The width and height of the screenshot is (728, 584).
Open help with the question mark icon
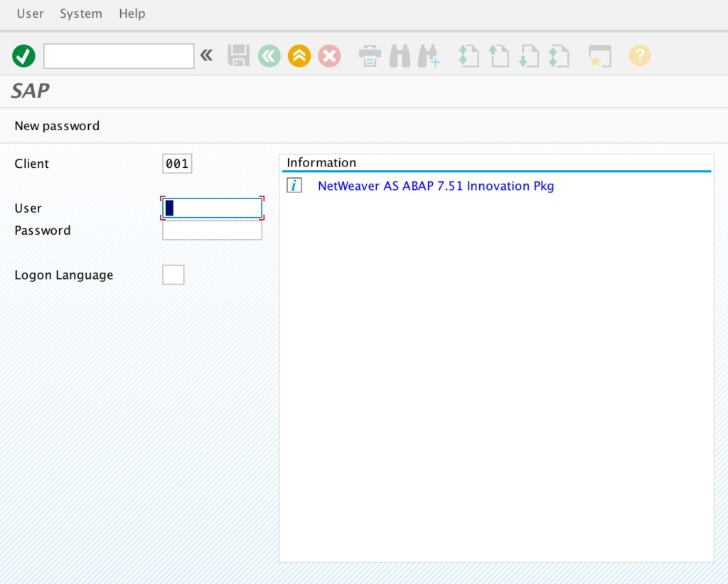pyautogui.click(x=639, y=55)
